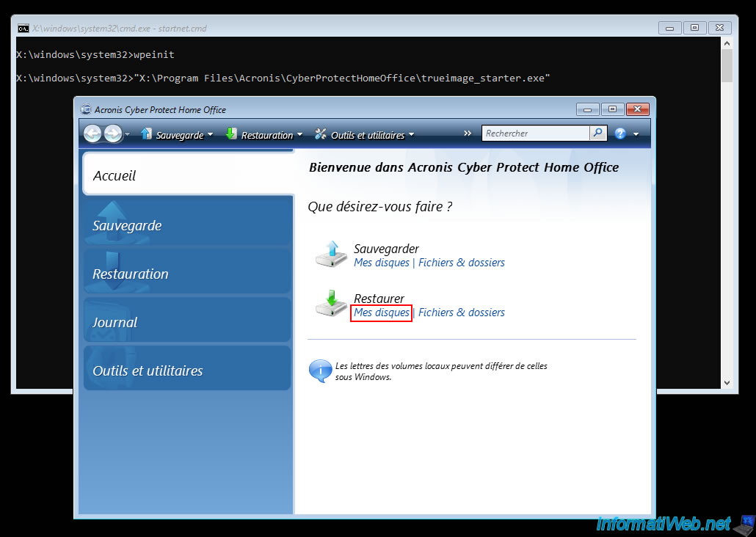Click the back navigation arrow

[x=92, y=134]
